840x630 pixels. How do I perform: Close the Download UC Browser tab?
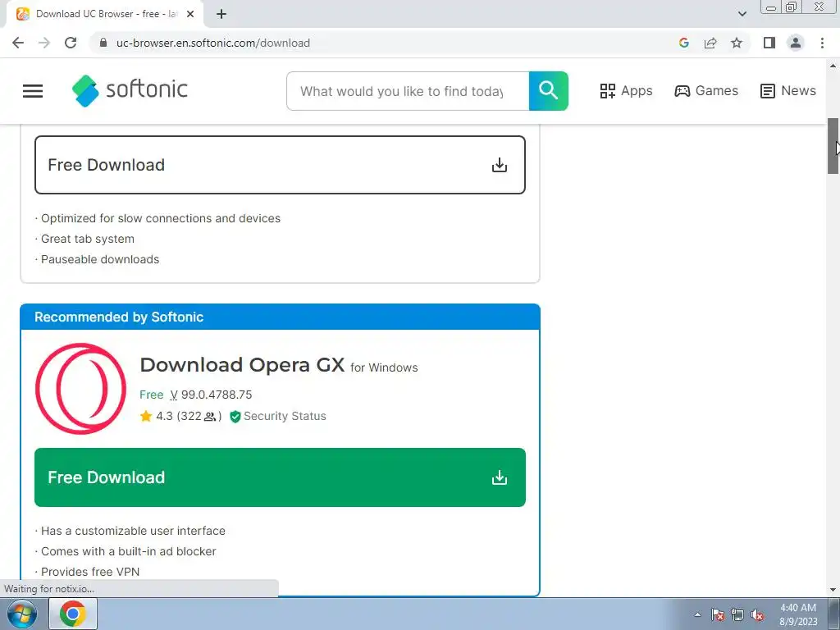pos(190,14)
